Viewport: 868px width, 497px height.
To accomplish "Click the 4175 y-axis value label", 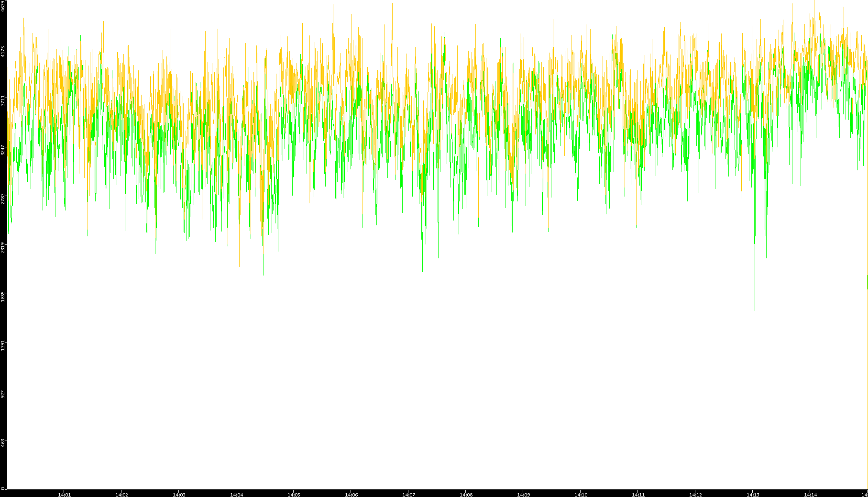I will point(3,51).
